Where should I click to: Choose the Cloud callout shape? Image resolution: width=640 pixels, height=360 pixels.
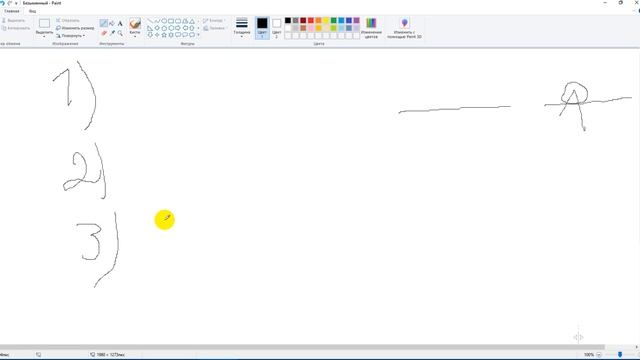coord(192,35)
